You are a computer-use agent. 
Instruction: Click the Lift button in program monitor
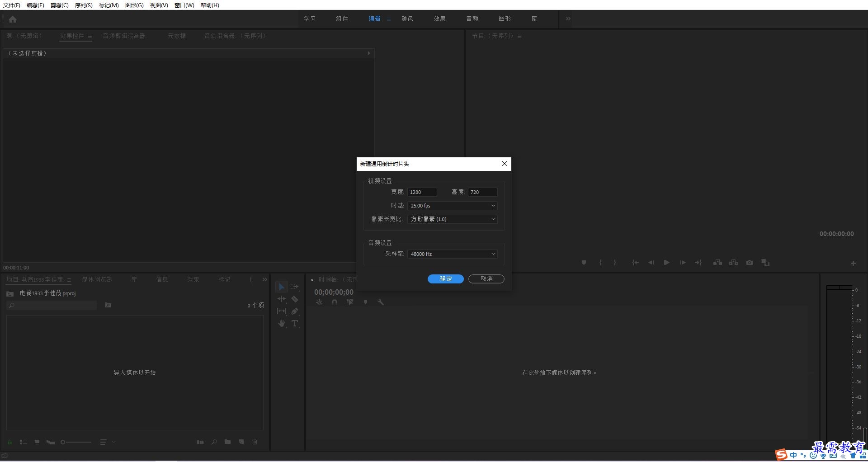(717, 263)
